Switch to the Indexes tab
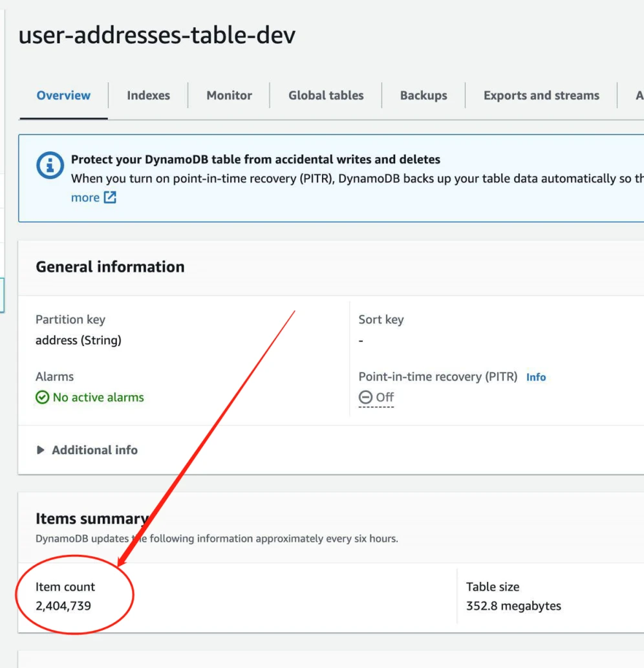 148,96
